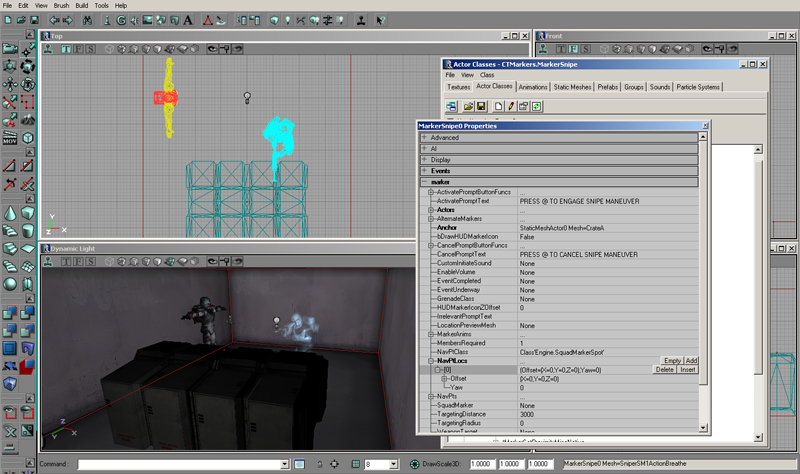Click the large letter A toolbar icon
This screenshot has height=474, width=800.
188,20
